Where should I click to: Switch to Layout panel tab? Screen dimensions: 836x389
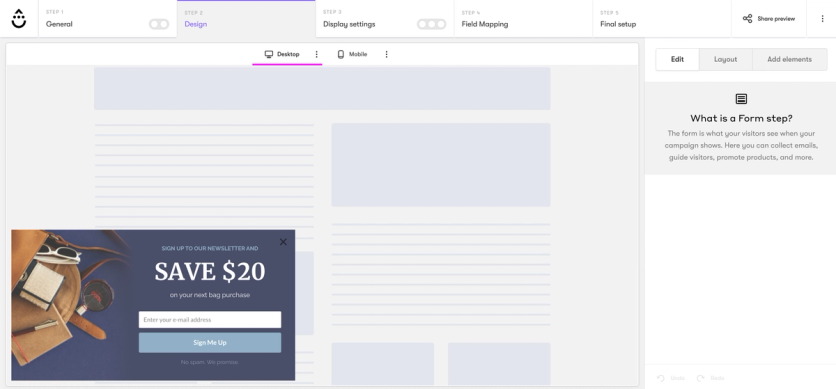point(725,59)
